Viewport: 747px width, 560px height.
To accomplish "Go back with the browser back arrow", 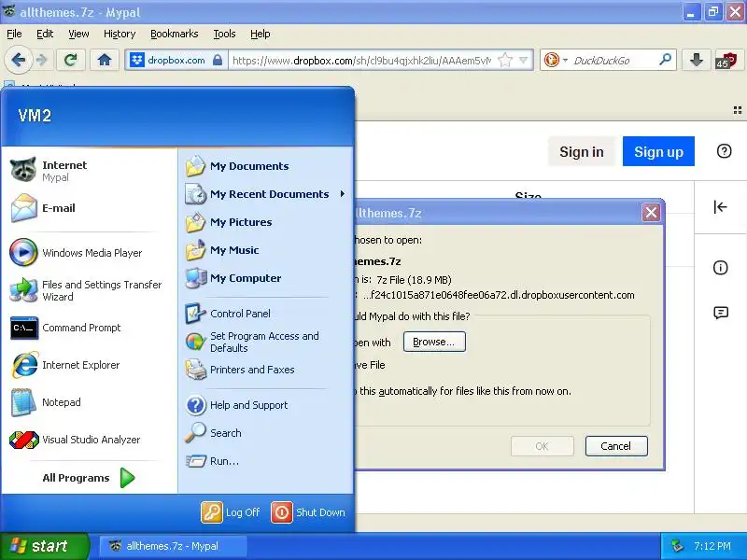I will 18,61.
